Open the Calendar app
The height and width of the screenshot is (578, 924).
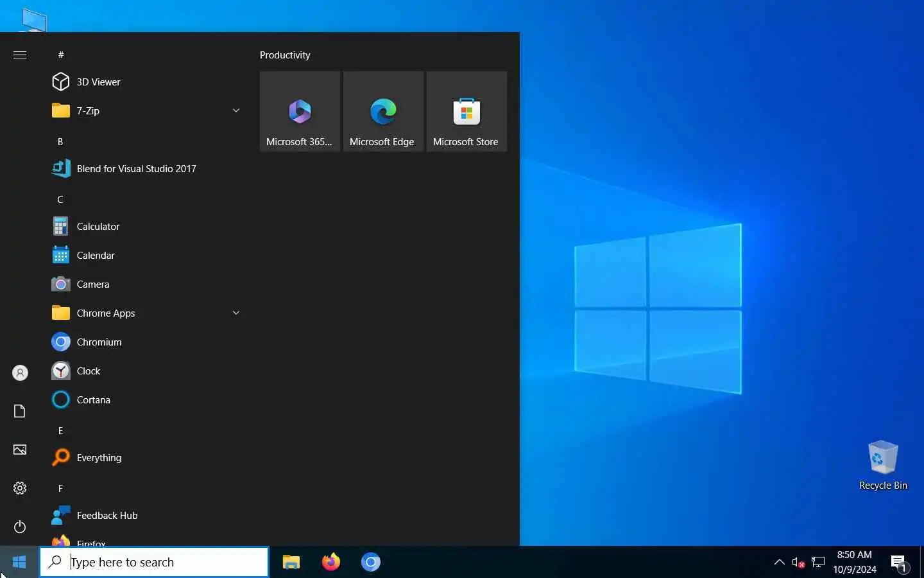(x=146, y=255)
